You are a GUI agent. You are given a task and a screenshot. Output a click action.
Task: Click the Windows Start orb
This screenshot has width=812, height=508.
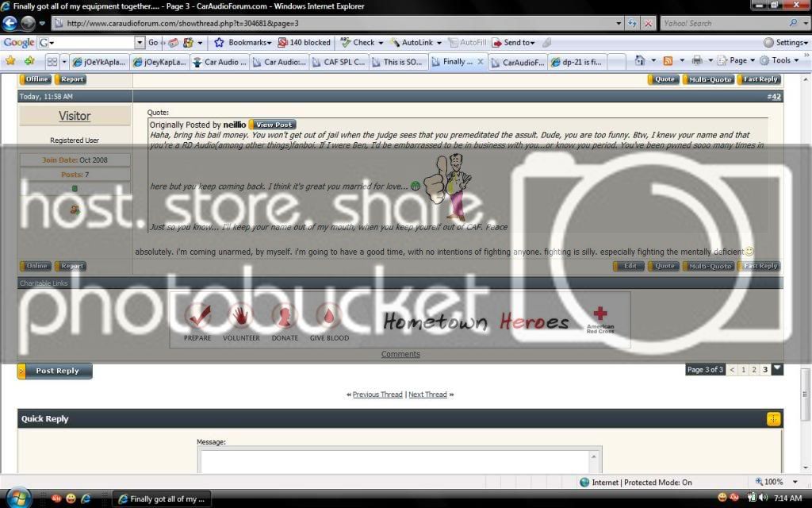(x=18, y=498)
